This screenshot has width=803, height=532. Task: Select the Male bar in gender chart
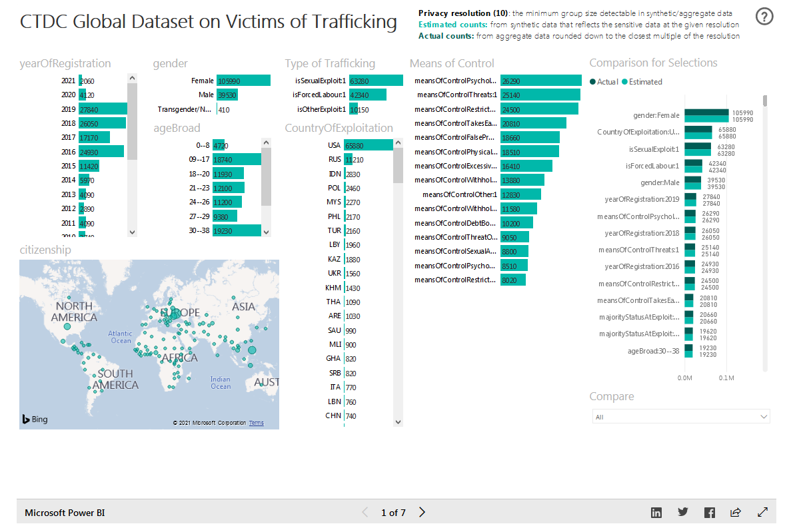pyautogui.click(x=227, y=95)
